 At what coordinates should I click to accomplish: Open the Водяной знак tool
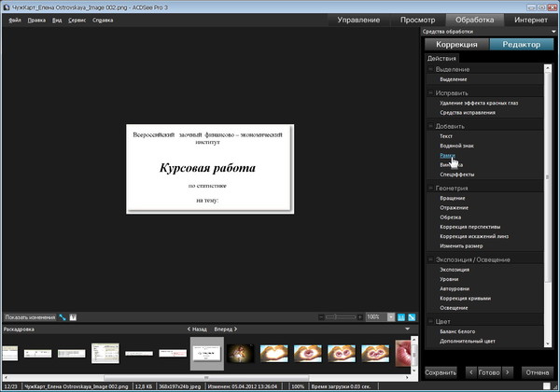point(456,146)
